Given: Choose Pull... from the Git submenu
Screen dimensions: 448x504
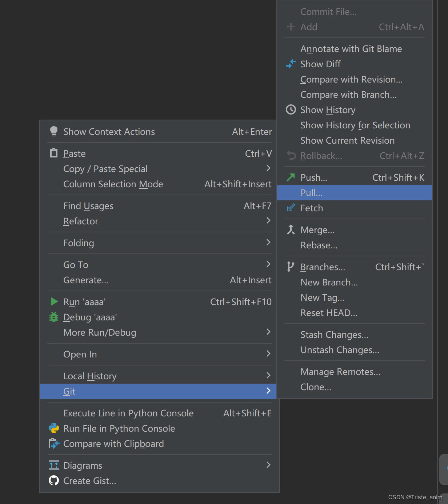Looking at the screenshot, I should point(355,193).
